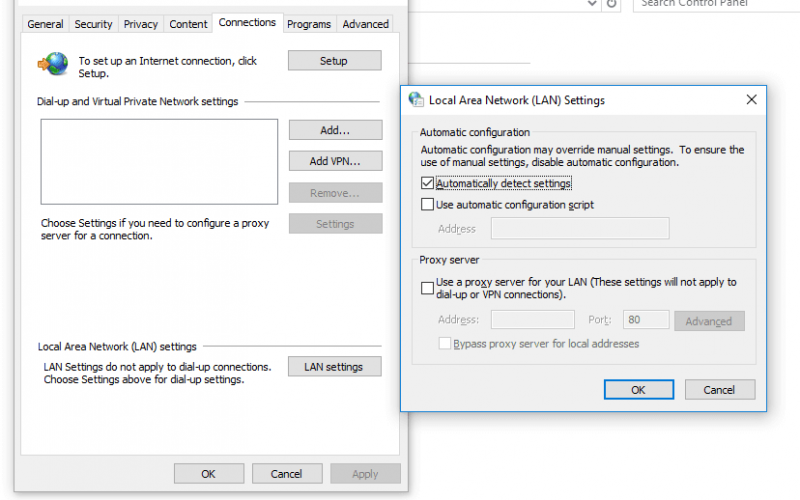Click the proxy Port field showing 80
This screenshot has width=800, height=500.
(646, 320)
